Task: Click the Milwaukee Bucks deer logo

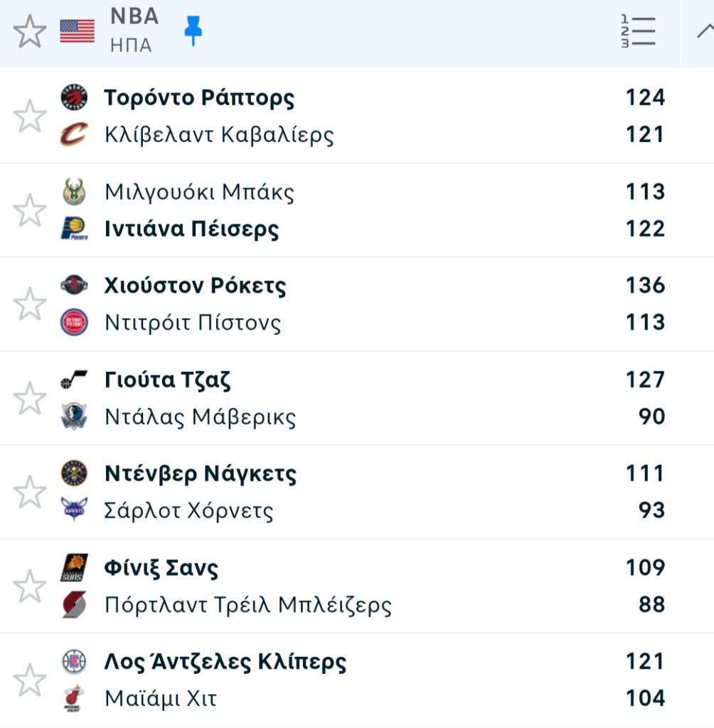Action: pyautogui.click(x=74, y=192)
